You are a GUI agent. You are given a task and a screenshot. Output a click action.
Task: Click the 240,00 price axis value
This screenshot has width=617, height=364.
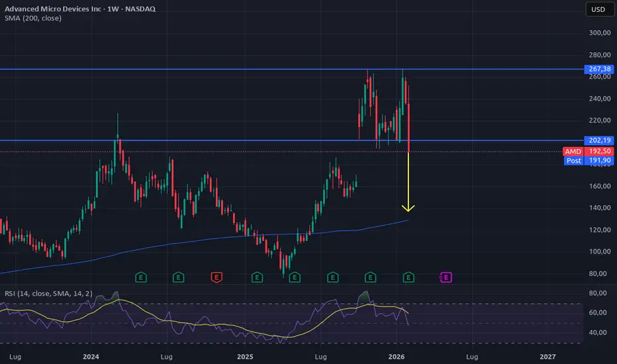[x=600, y=99]
